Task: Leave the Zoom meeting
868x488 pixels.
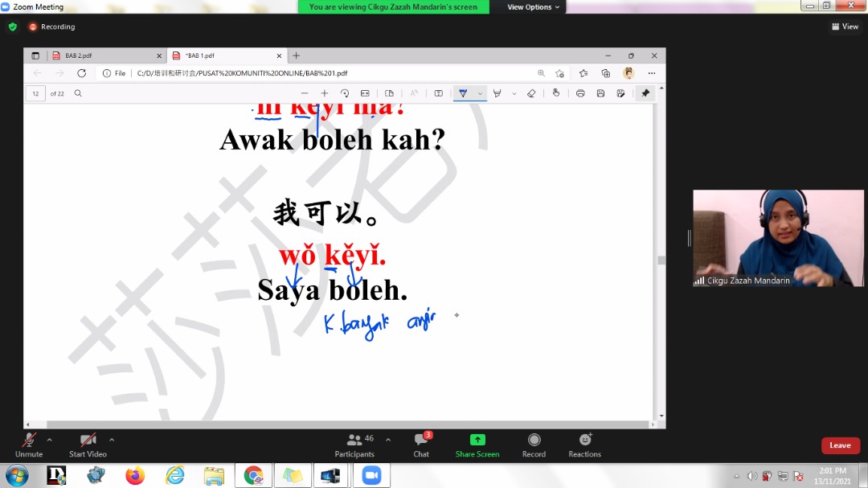Action: click(840, 445)
